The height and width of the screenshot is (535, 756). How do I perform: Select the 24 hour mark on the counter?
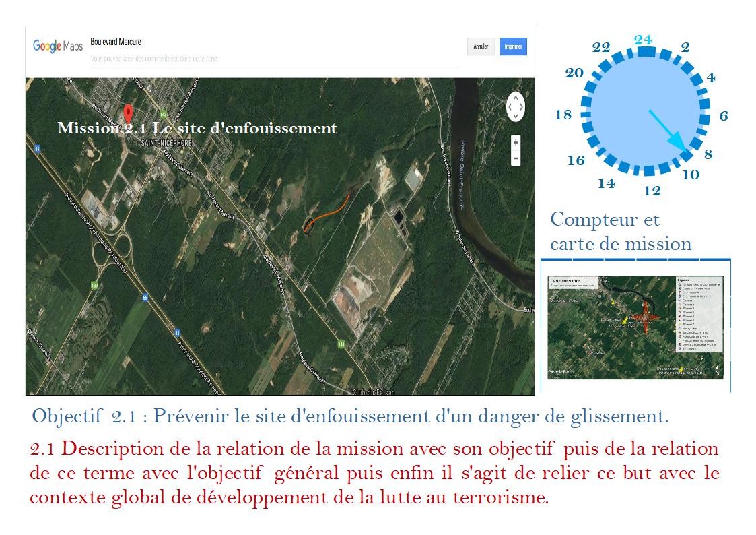tap(643, 40)
